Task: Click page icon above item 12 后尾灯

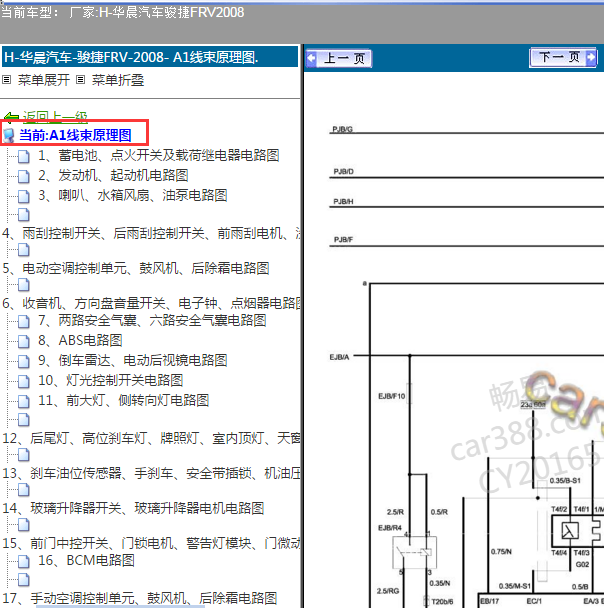Action: tap(24, 420)
